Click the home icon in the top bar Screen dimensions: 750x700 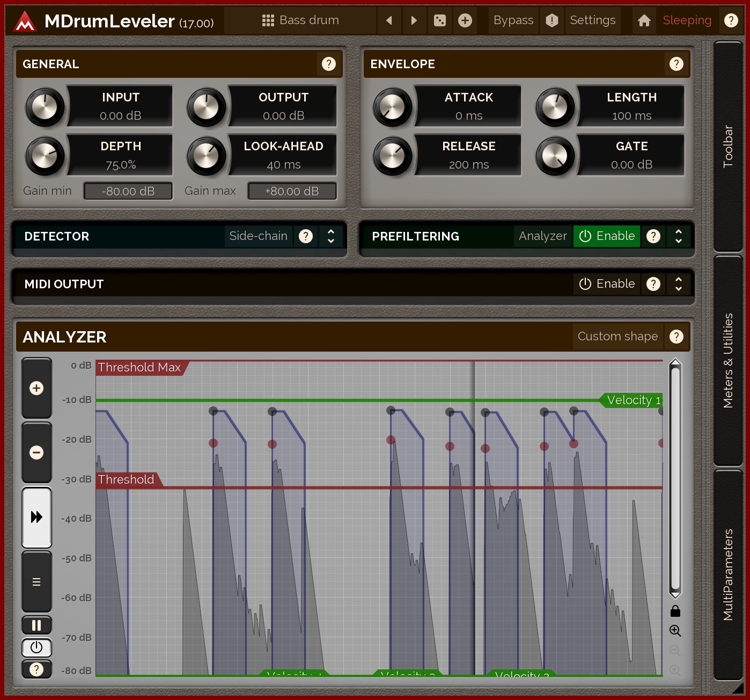click(644, 20)
